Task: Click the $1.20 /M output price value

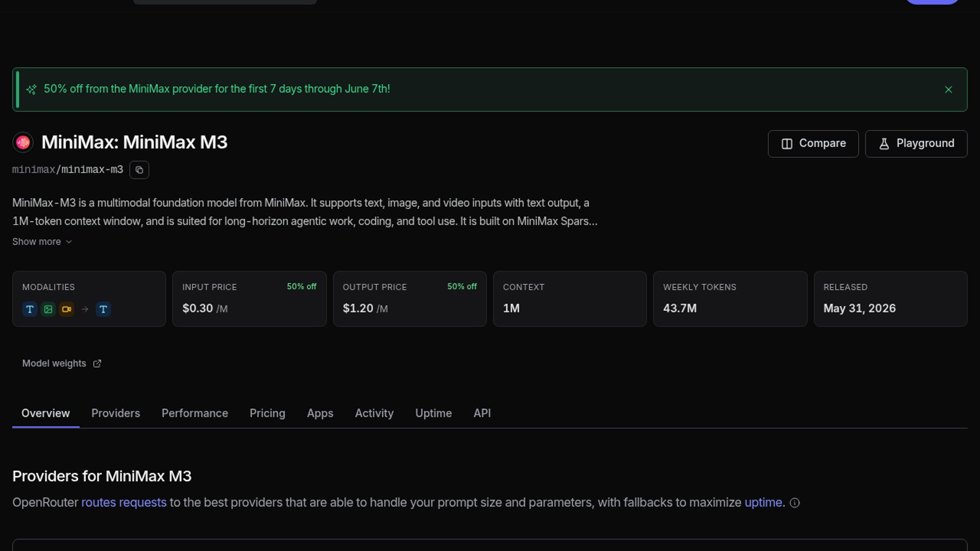Action: [x=365, y=309]
